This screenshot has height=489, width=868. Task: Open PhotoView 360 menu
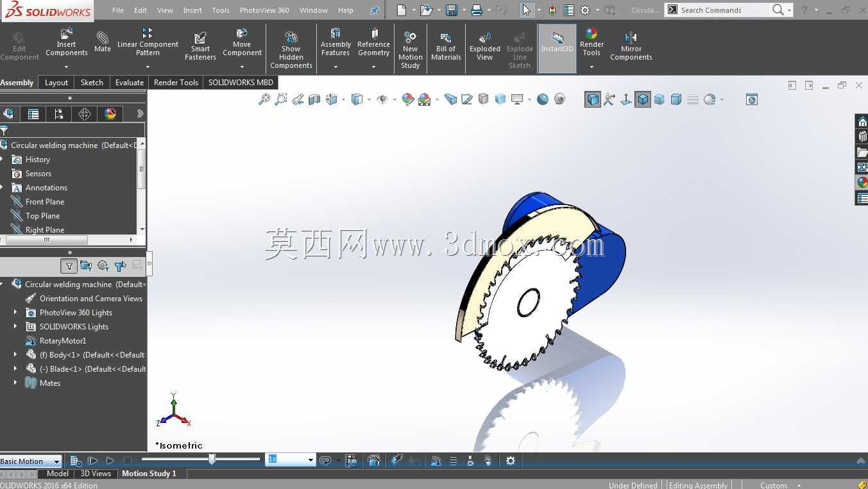264,10
